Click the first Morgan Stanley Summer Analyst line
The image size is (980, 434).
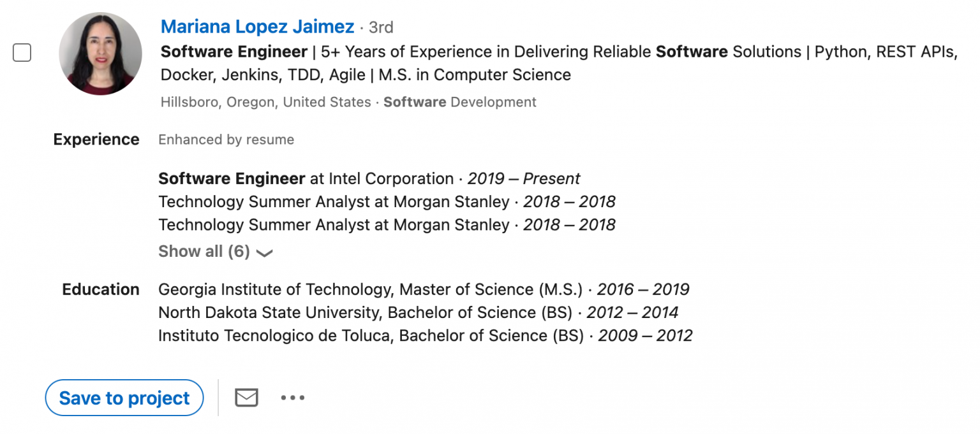click(x=386, y=202)
